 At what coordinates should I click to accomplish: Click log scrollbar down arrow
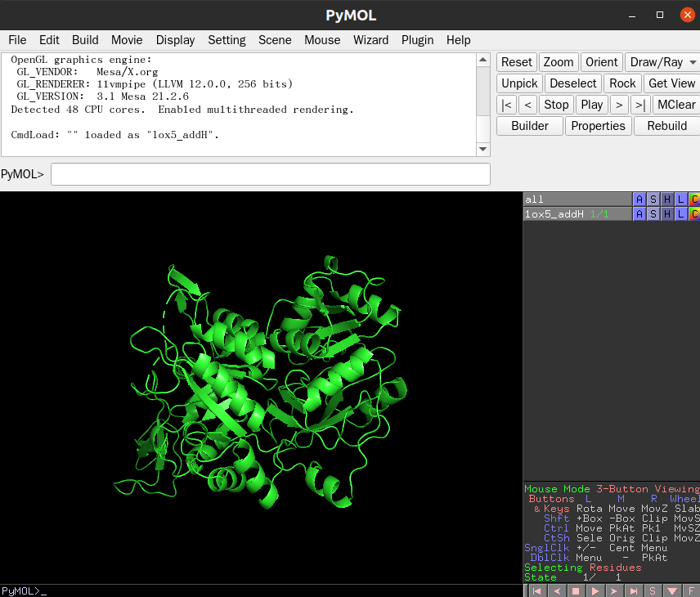click(483, 149)
